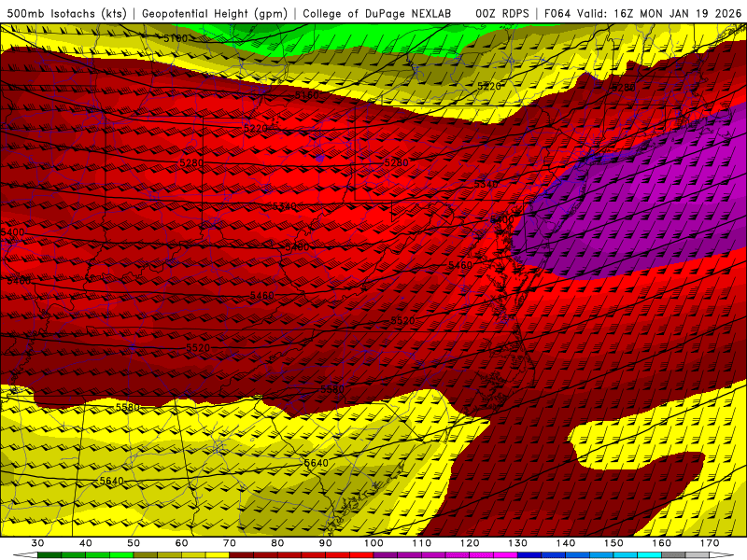Pick the purple color bar segment below 100
Screen dimensions: 747x560
pyautogui.click(x=386, y=555)
